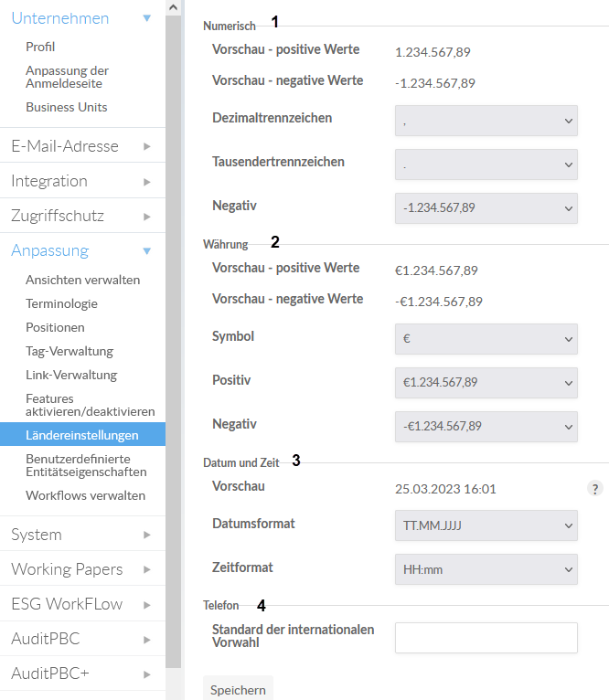609x700 pixels.
Task: Open the Profil menu entry
Action: [40, 47]
